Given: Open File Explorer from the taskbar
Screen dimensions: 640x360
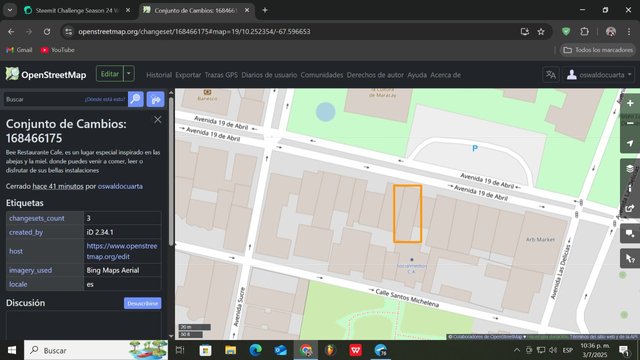Looking at the screenshot, I should 231,350.
